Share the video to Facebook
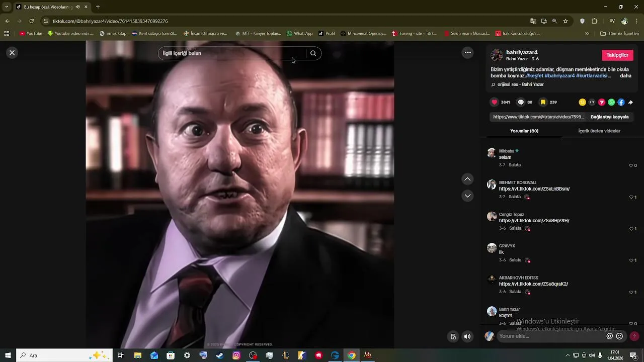The height and width of the screenshot is (362, 644). pos(621,102)
